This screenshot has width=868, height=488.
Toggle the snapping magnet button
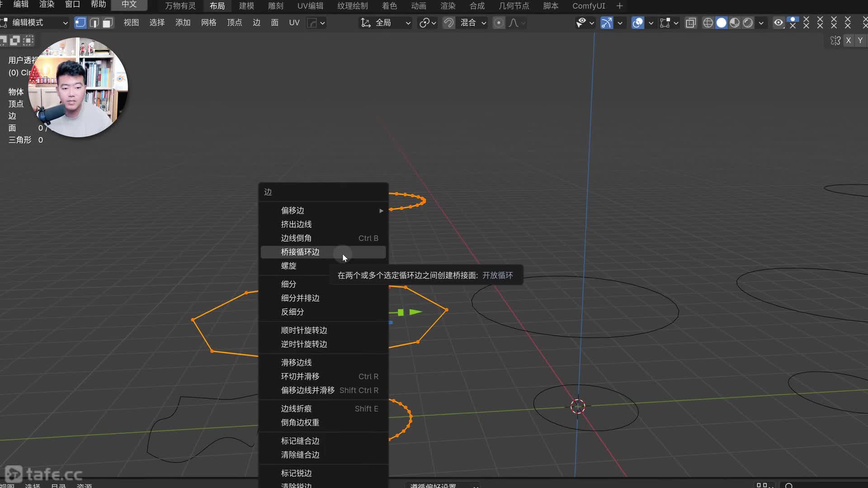pos(448,23)
